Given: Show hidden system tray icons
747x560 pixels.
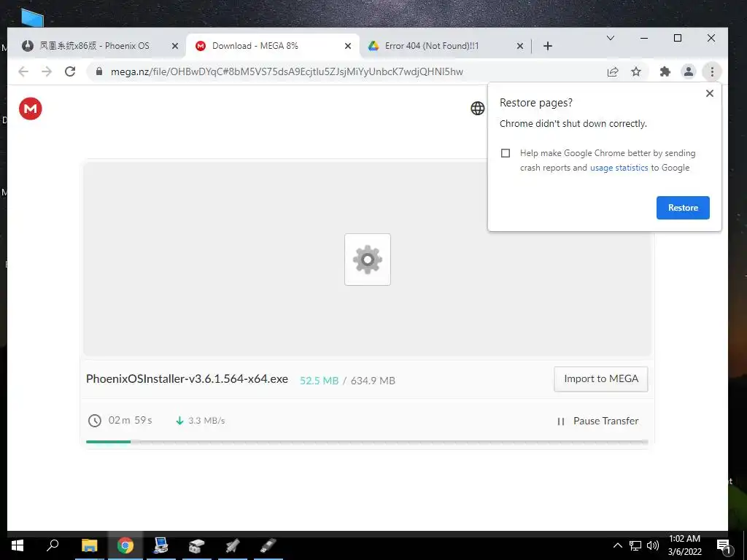Looking at the screenshot, I should [x=617, y=545].
